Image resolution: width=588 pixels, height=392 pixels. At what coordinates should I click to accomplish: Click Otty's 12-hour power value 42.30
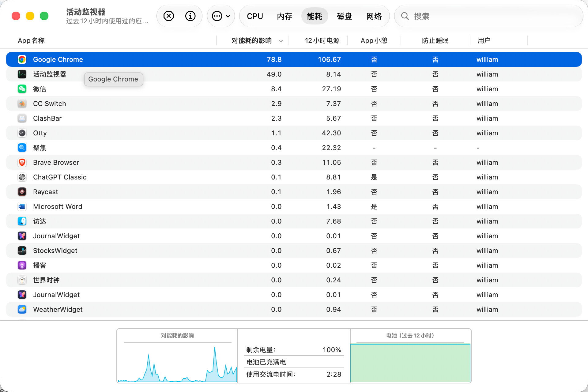331,133
